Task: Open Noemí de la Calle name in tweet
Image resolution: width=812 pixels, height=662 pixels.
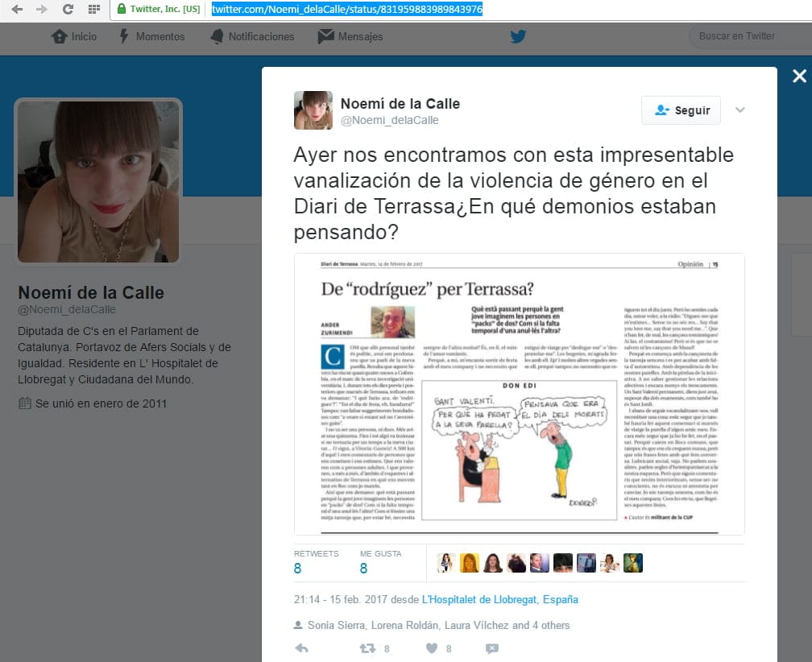Action: (400, 104)
